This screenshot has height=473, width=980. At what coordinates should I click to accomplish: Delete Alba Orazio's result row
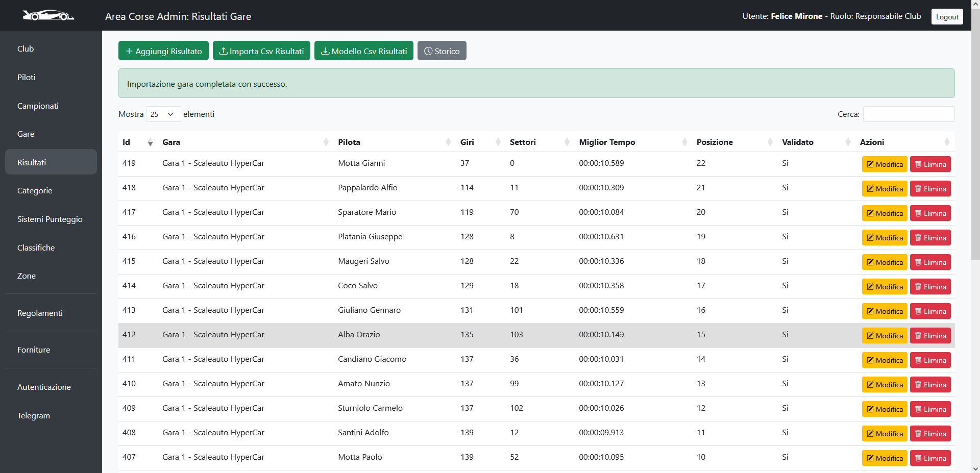(x=930, y=336)
